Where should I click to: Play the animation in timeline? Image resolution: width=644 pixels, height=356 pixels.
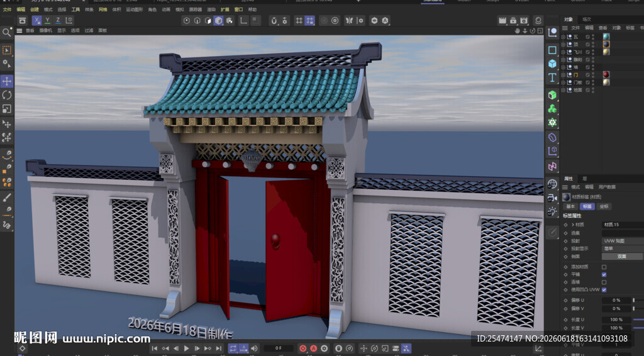[186, 348]
